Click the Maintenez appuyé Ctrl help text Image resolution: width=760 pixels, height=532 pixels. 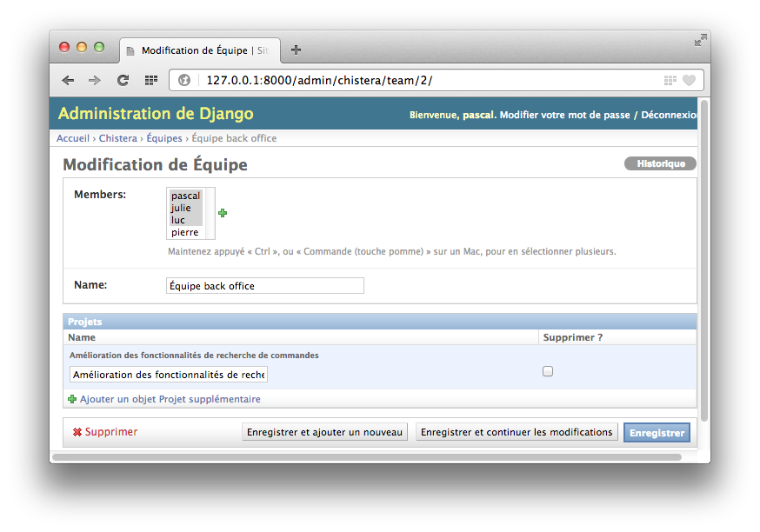[x=391, y=251]
